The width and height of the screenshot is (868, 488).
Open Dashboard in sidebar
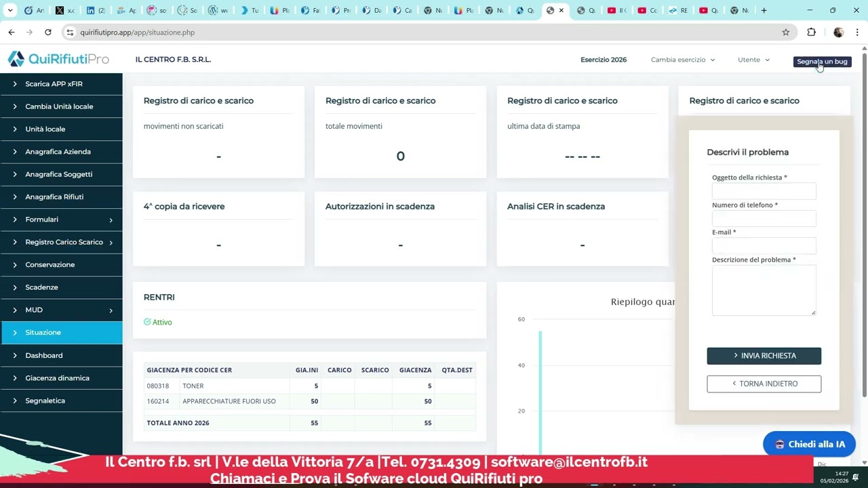61,355
